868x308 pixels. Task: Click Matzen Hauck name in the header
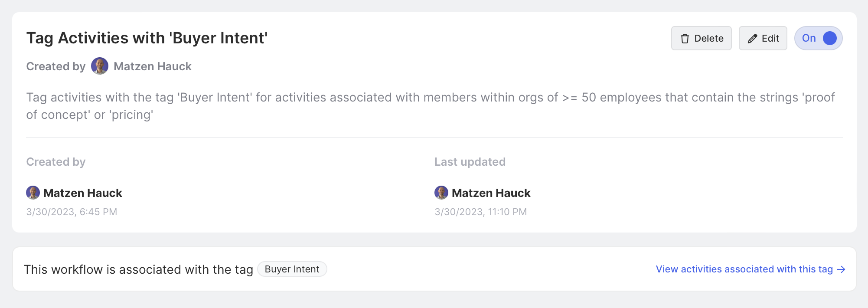[x=153, y=66]
